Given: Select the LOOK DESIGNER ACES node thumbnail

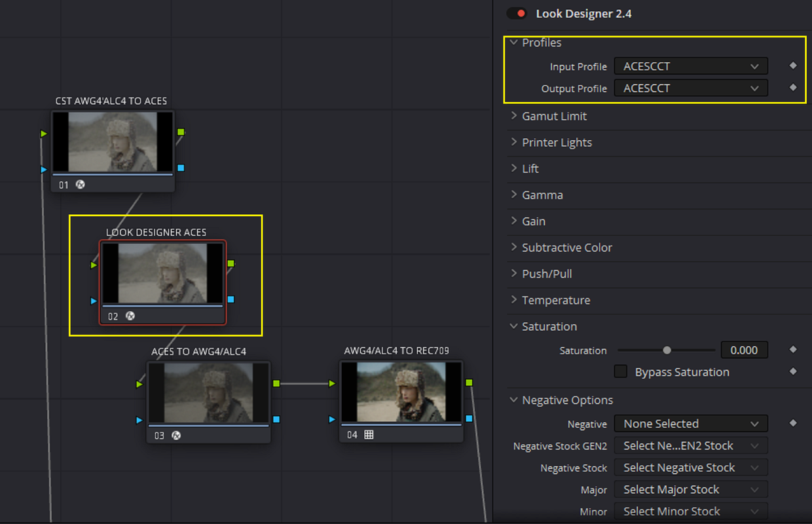Looking at the screenshot, I should [162, 273].
